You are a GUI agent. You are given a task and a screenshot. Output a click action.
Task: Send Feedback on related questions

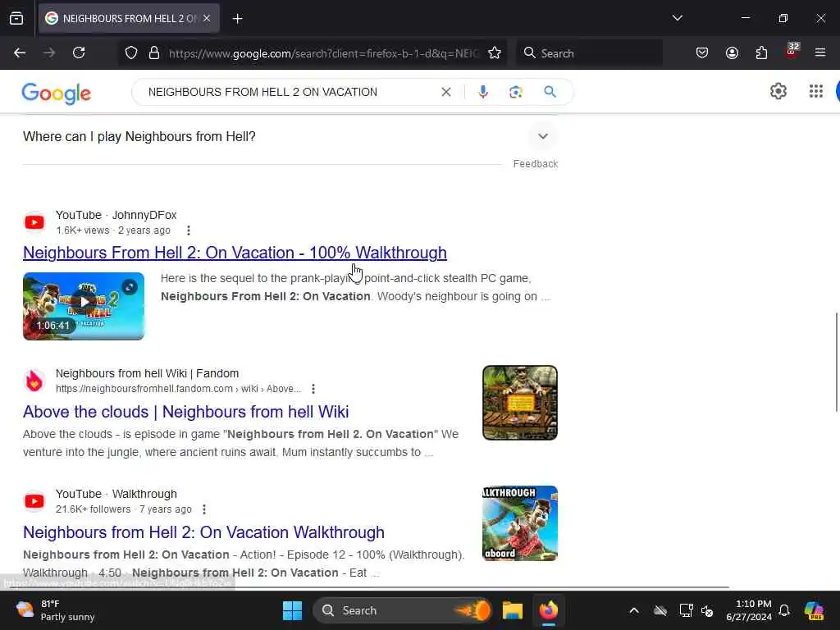click(535, 164)
